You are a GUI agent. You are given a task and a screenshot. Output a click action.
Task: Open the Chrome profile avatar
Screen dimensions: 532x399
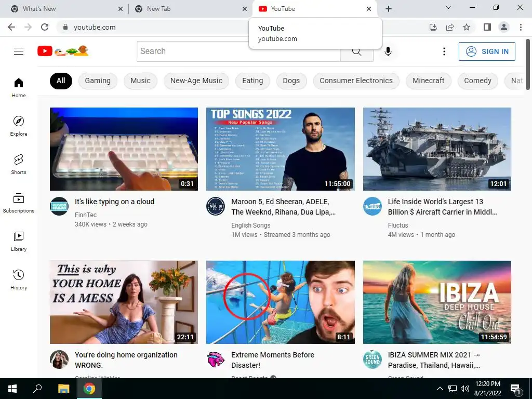click(x=504, y=27)
